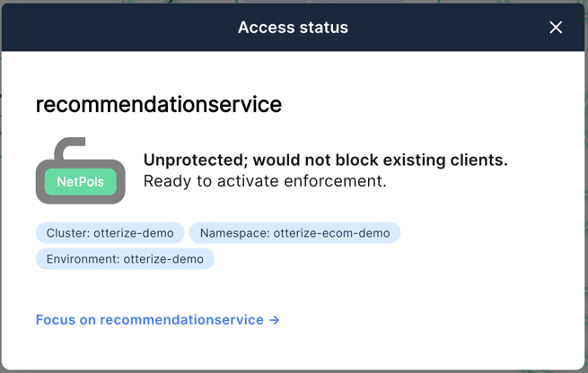Click the Access status title text
The height and width of the screenshot is (373, 588).
(x=293, y=27)
